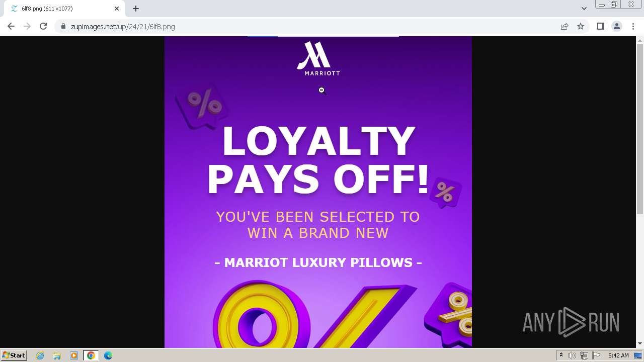Viewport: 644px width, 362px height.
Task: View site info via the lock icon
Action: (63, 26)
